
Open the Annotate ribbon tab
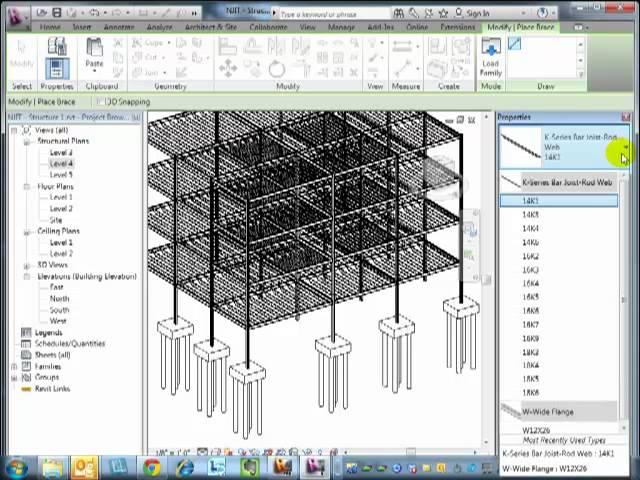(x=119, y=27)
